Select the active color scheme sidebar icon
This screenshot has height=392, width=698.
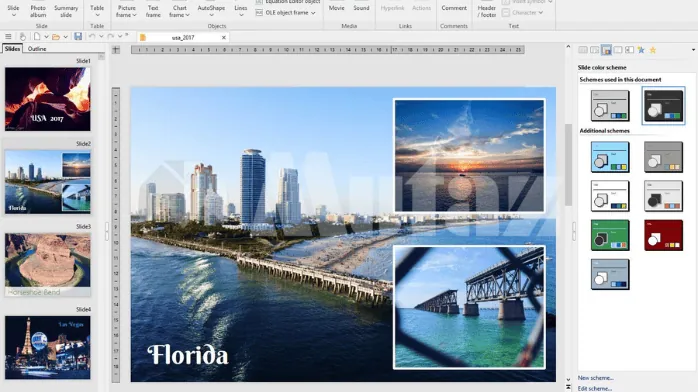[606, 50]
